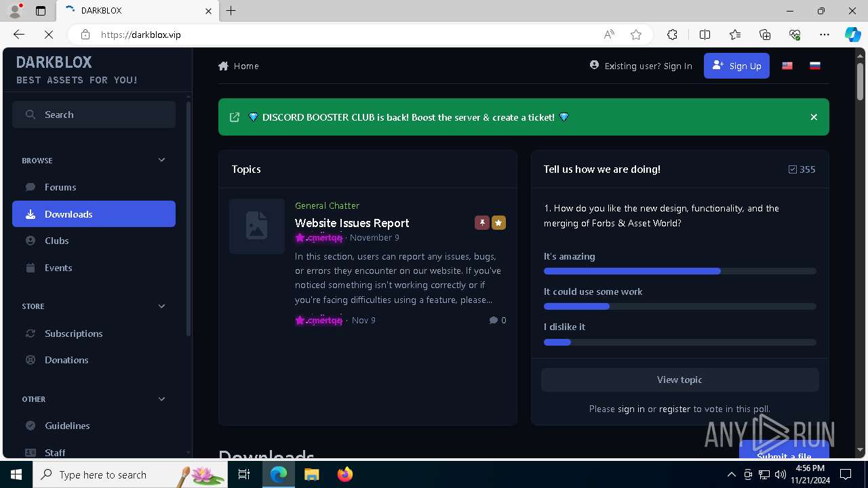View site information via the lock icon
This screenshot has width=868, height=488.
click(85, 35)
